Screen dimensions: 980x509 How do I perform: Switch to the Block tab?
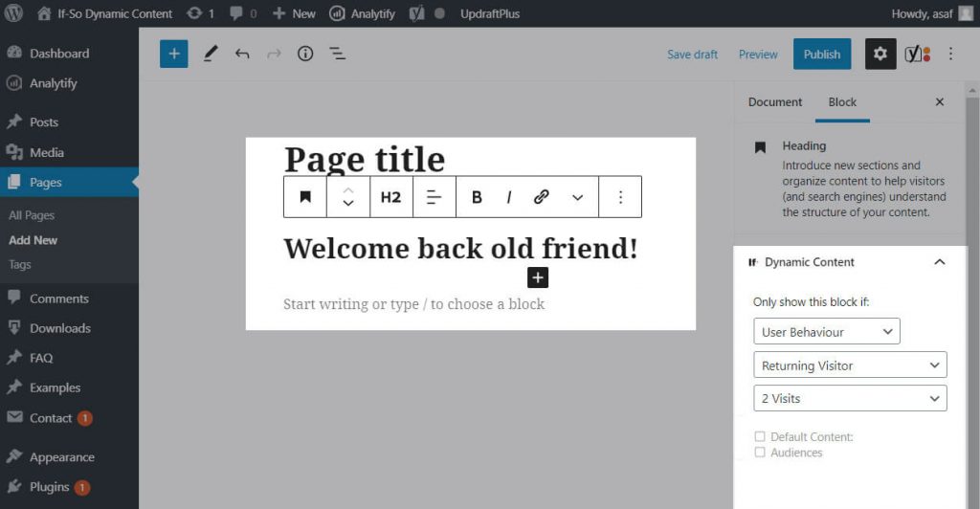click(842, 101)
